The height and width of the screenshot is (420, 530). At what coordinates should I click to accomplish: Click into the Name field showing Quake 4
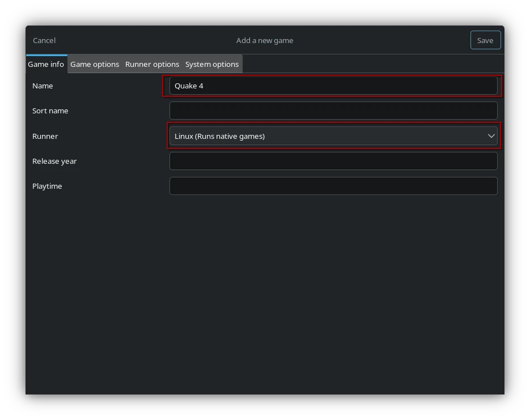point(333,86)
